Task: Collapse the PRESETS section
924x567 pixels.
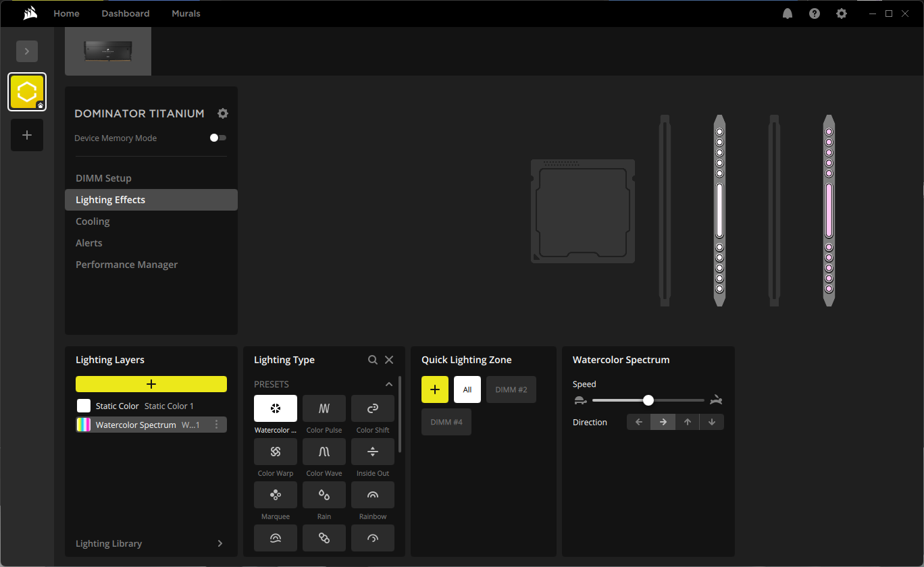Action: [389, 384]
